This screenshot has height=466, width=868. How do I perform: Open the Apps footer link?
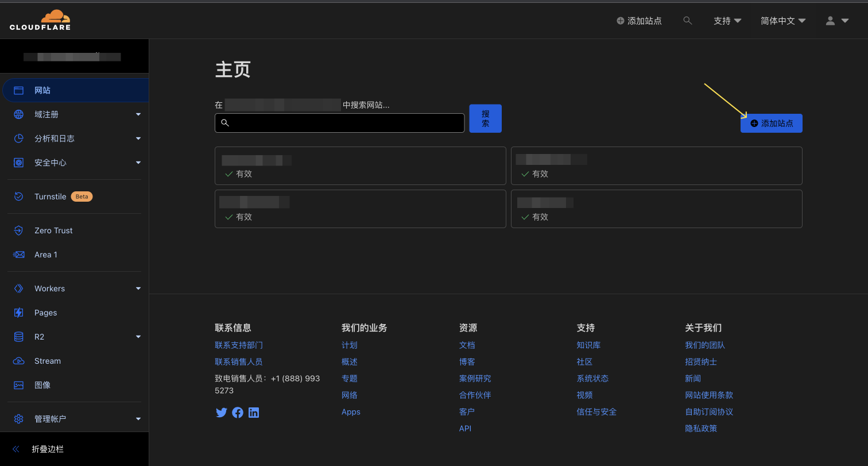click(x=351, y=412)
